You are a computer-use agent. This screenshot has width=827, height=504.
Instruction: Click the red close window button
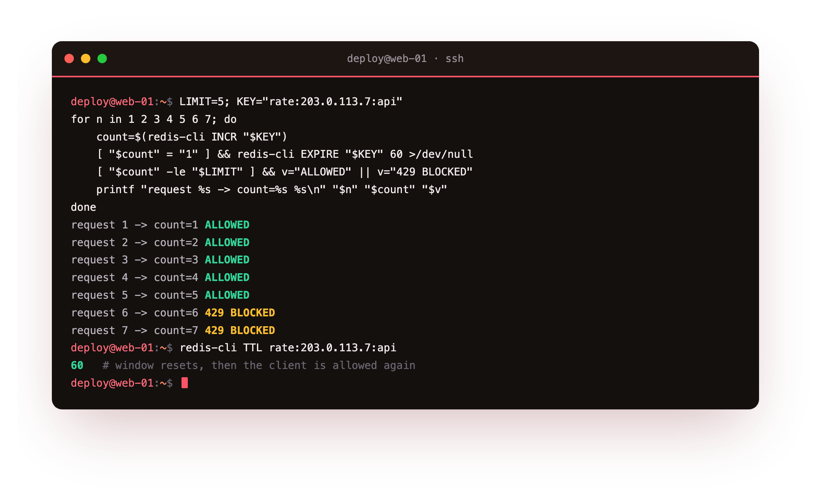click(69, 58)
